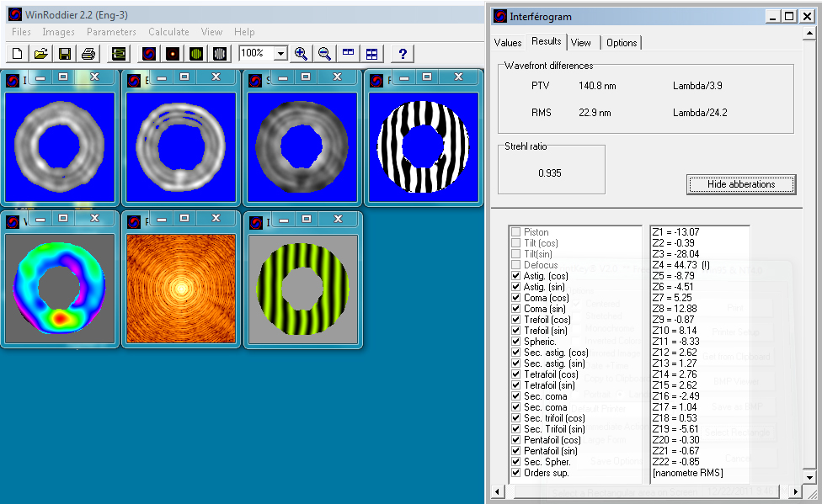Open the Options tab

[622, 43]
